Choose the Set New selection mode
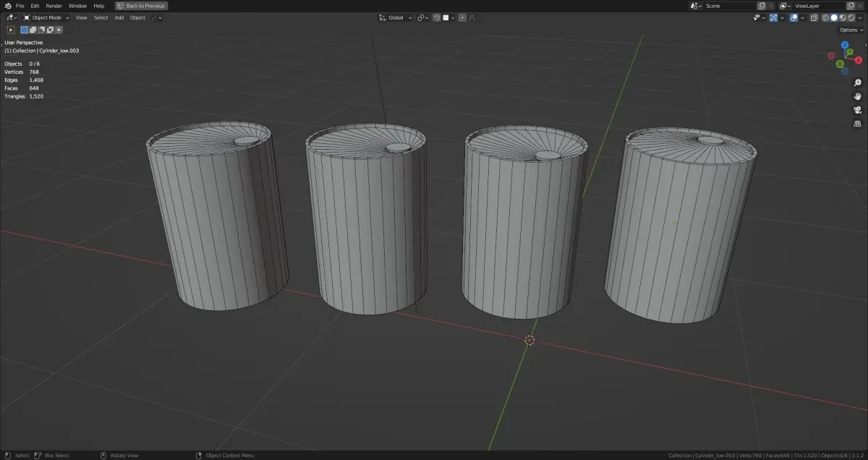 point(24,30)
